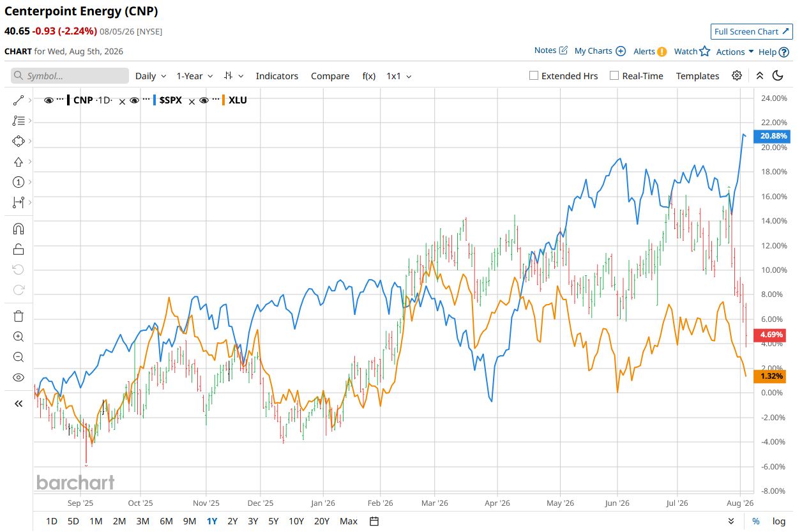Hide the $SPX comparison line
The image size is (802, 532).
(x=134, y=100)
